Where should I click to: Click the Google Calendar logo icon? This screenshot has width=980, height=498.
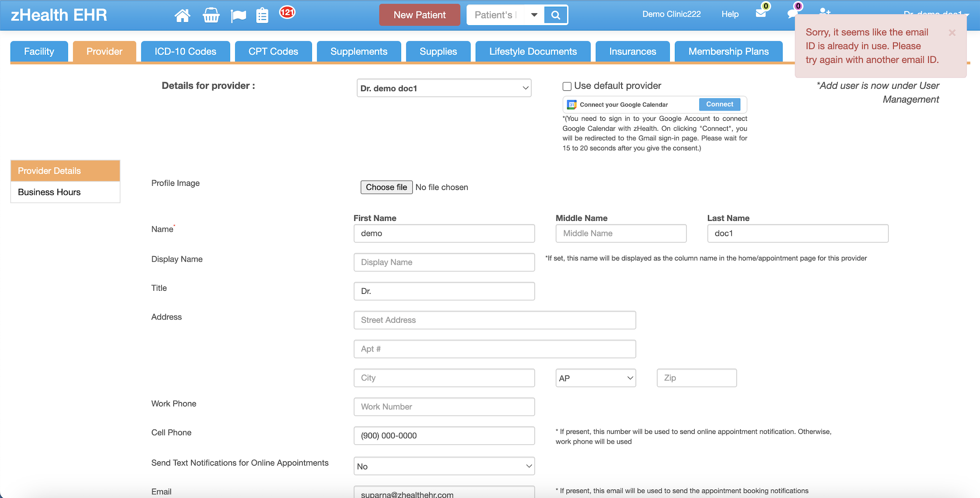[571, 104]
